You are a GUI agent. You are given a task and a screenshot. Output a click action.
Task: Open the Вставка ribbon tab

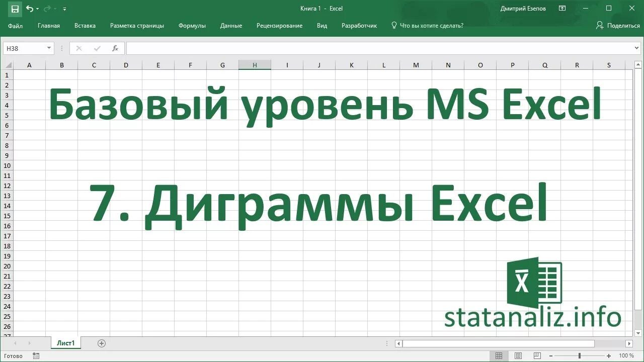pos(85,26)
